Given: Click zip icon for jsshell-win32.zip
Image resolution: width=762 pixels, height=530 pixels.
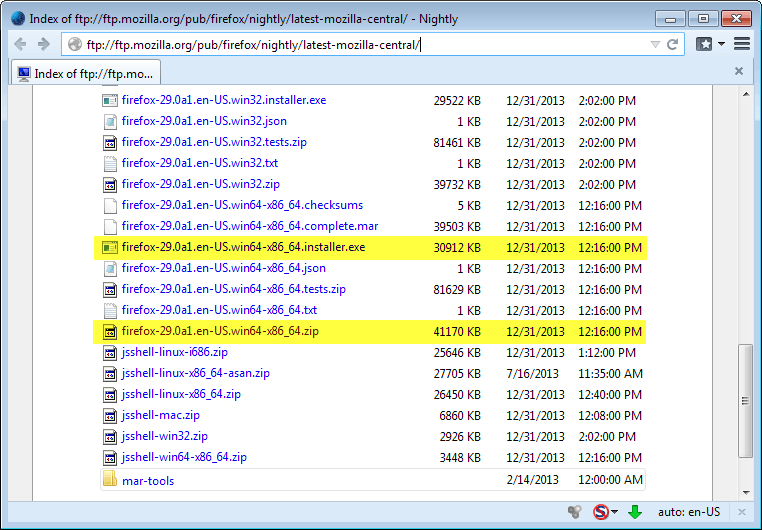Looking at the screenshot, I should 110,437.
